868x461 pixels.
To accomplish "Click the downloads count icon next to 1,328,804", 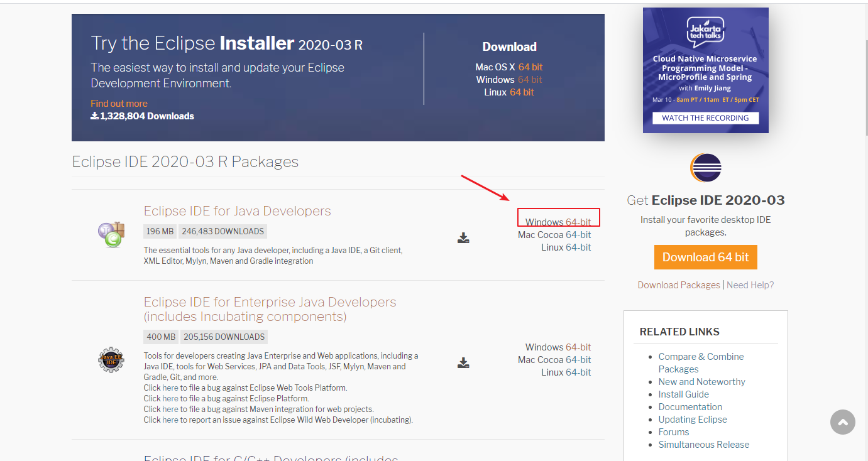I will pos(94,116).
